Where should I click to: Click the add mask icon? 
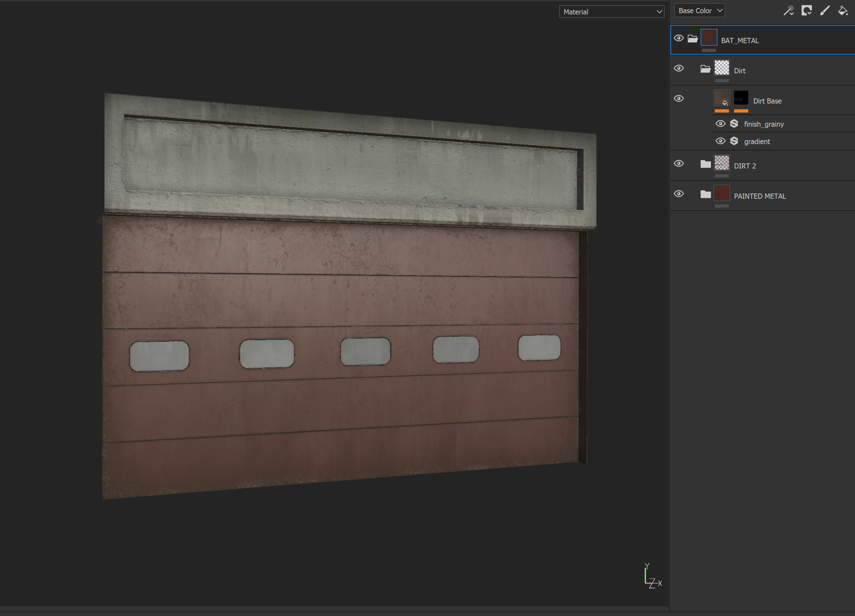point(806,11)
